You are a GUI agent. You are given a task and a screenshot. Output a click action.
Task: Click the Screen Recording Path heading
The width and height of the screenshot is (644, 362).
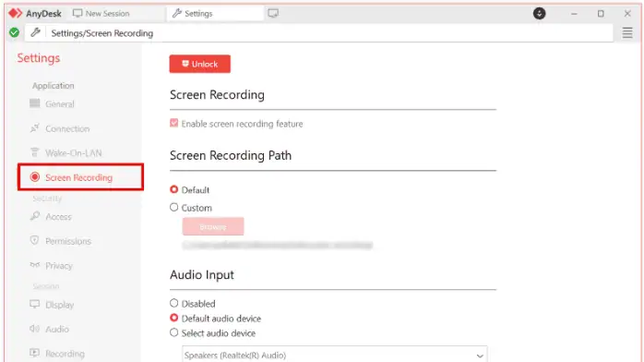[231, 155]
